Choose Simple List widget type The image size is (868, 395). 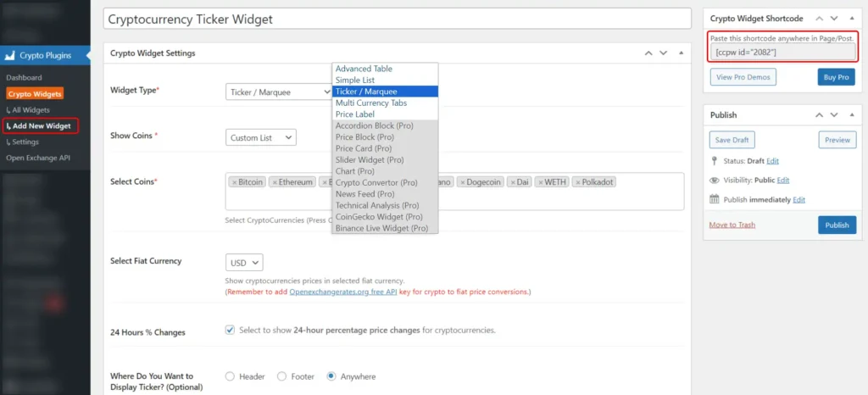(386, 81)
